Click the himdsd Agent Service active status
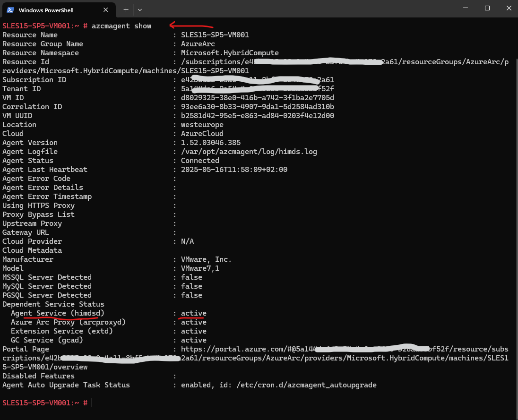The width and height of the screenshot is (518, 420). pos(194,313)
